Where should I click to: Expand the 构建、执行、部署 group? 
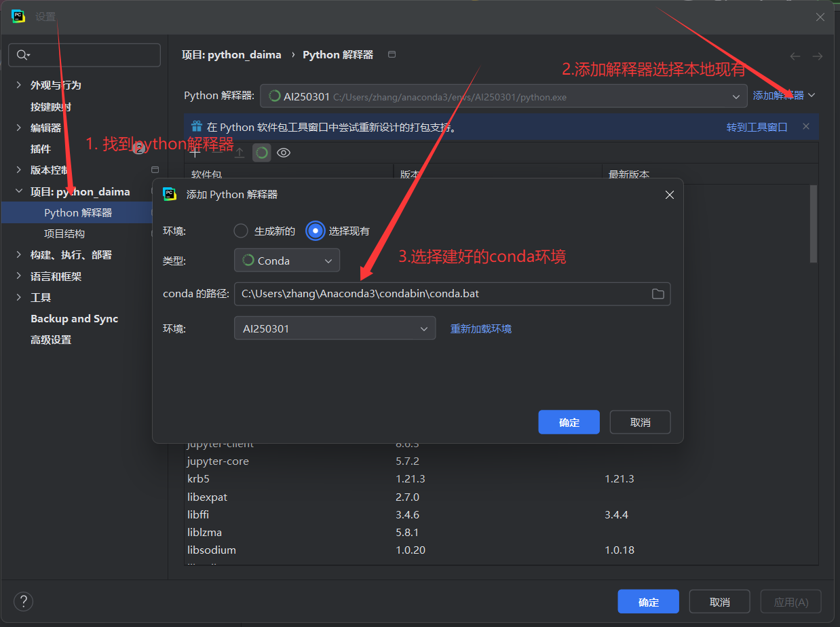tap(18, 255)
